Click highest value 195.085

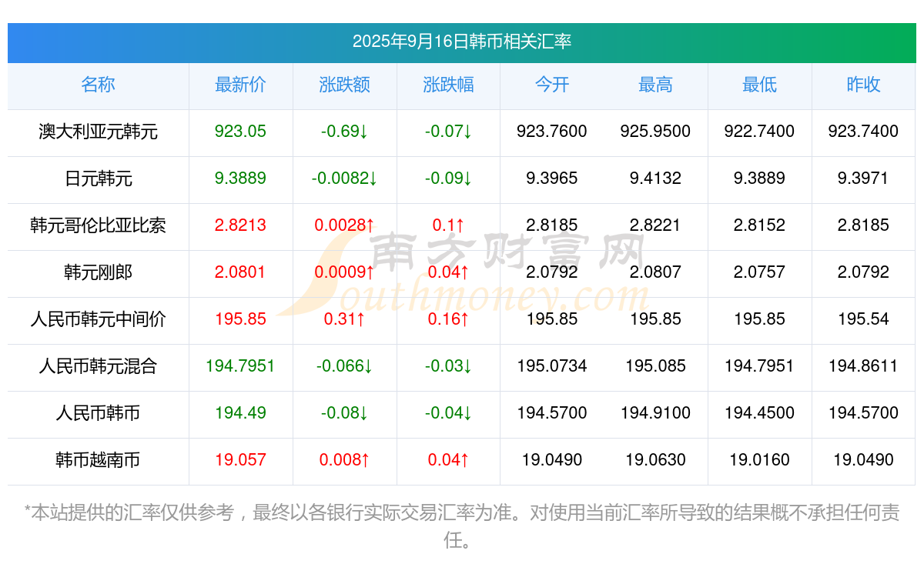point(655,366)
